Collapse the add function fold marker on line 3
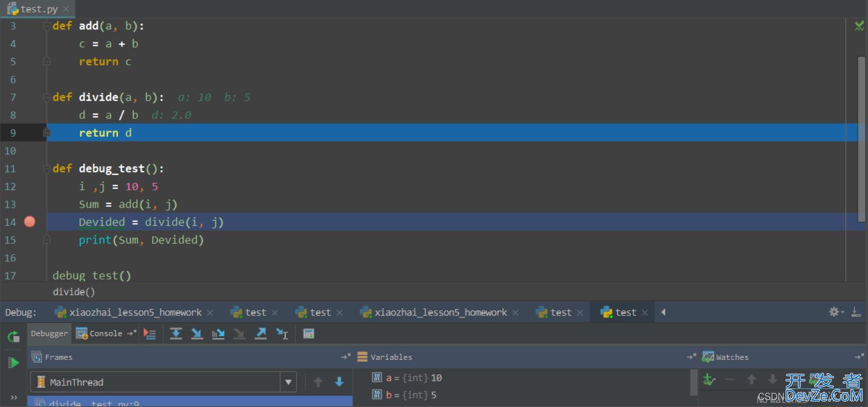Screen dimensions: 868x407 coord(47,26)
